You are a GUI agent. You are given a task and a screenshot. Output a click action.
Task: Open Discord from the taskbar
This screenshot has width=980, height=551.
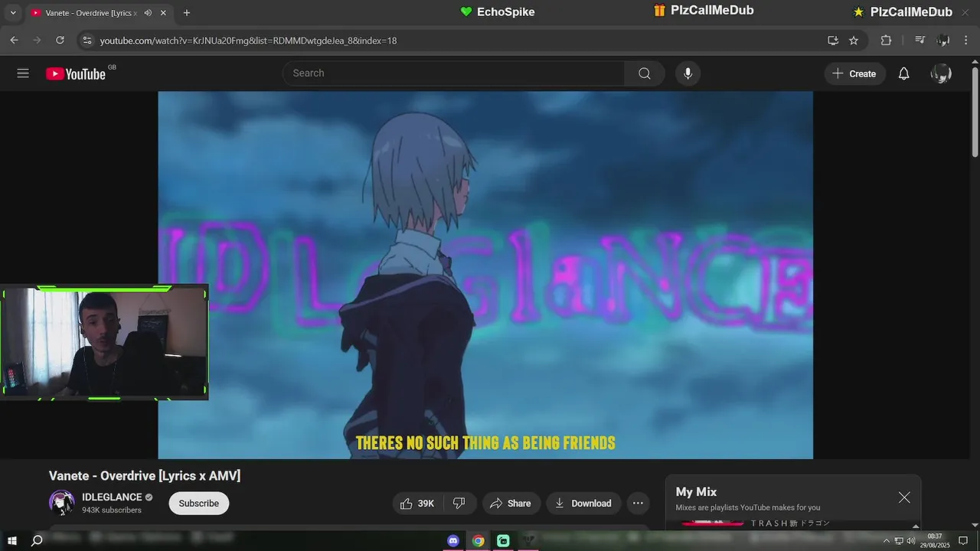point(453,541)
